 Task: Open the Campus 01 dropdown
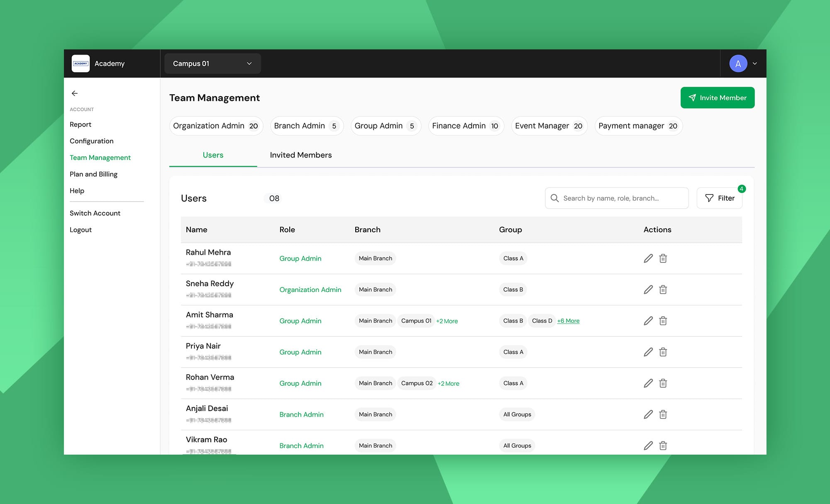(212, 63)
